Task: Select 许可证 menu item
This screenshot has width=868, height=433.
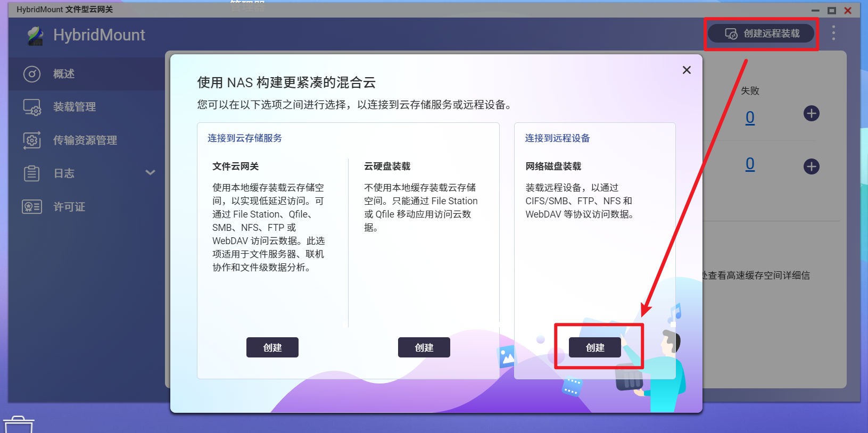Action: pyautogui.click(x=86, y=207)
